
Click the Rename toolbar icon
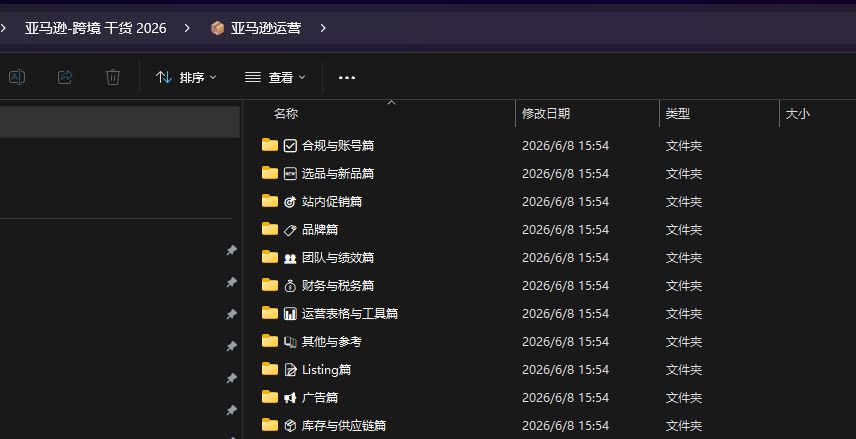17,77
